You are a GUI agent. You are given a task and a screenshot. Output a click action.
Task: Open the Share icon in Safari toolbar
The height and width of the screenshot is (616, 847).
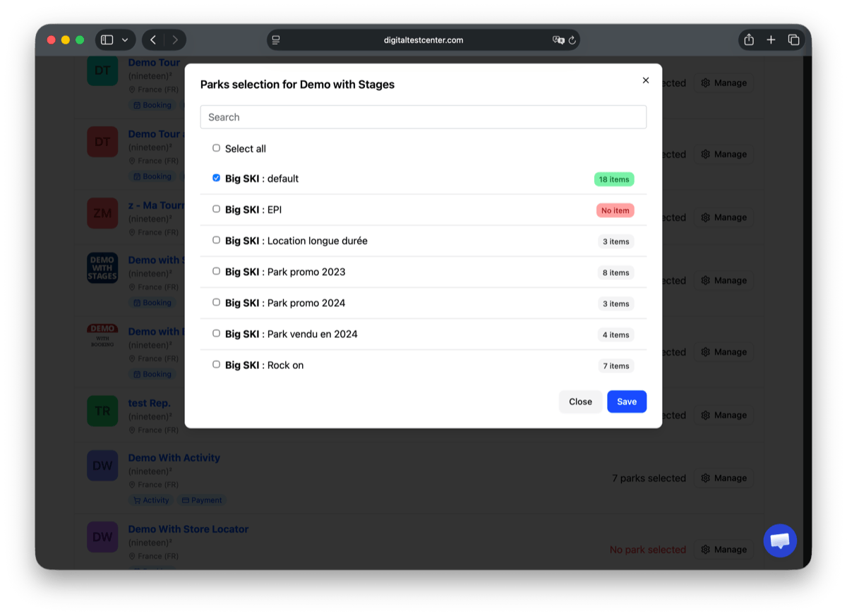point(749,40)
